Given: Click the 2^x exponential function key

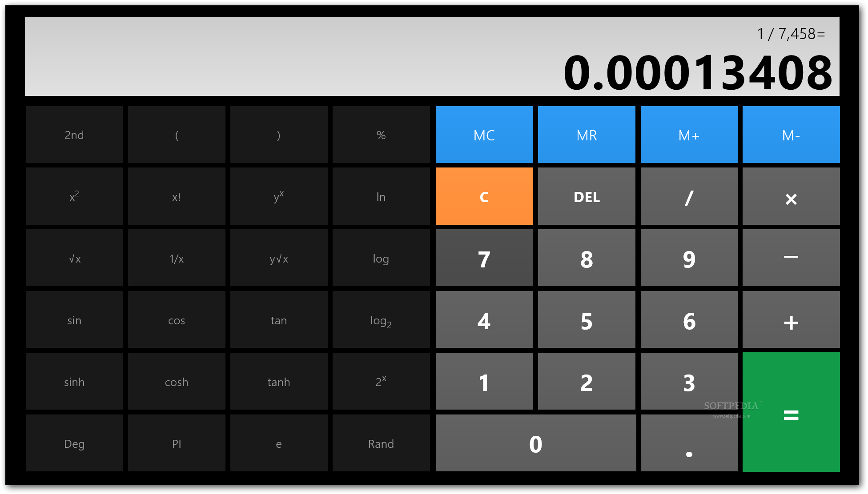Looking at the screenshot, I should pyautogui.click(x=380, y=382).
